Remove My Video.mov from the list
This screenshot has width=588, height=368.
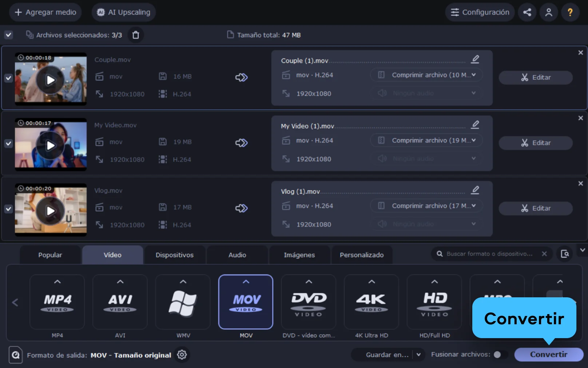tap(581, 118)
